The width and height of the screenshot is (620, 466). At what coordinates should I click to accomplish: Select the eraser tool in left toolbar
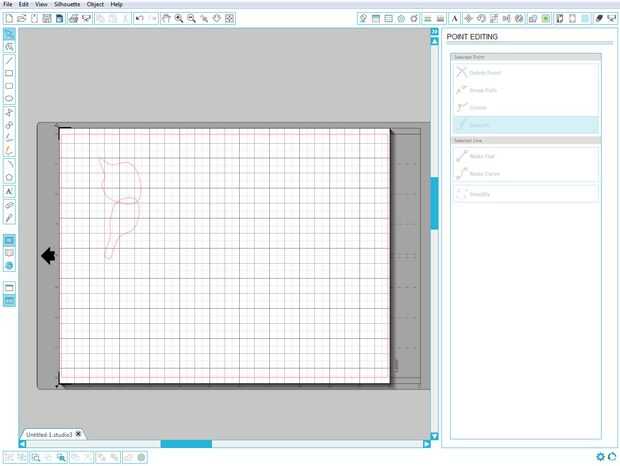[9, 205]
